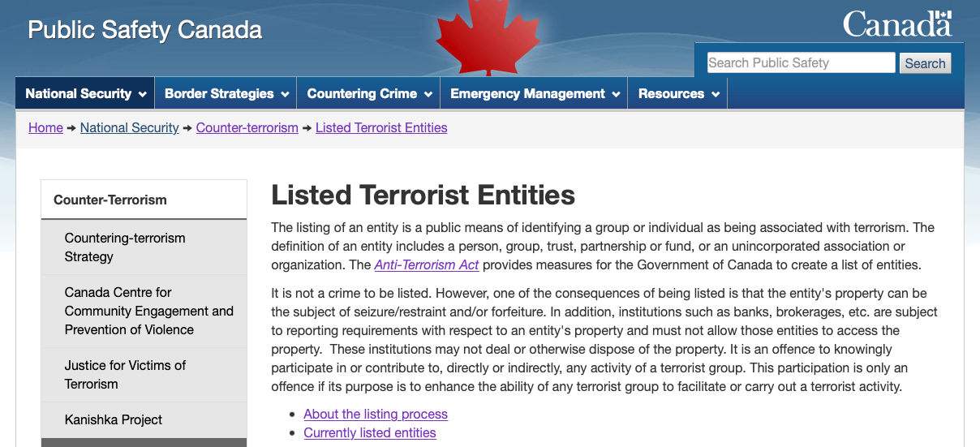The height and width of the screenshot is (447, 980).
Task: Open National Security breadcrumb link
Action: (x=129, y=127)
